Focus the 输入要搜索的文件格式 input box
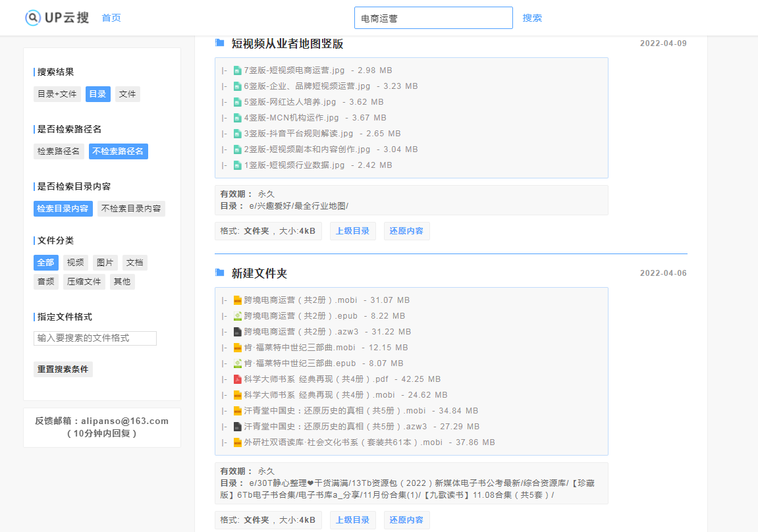The width and height of the screenshot is (758, 532). tap(95, 338)
